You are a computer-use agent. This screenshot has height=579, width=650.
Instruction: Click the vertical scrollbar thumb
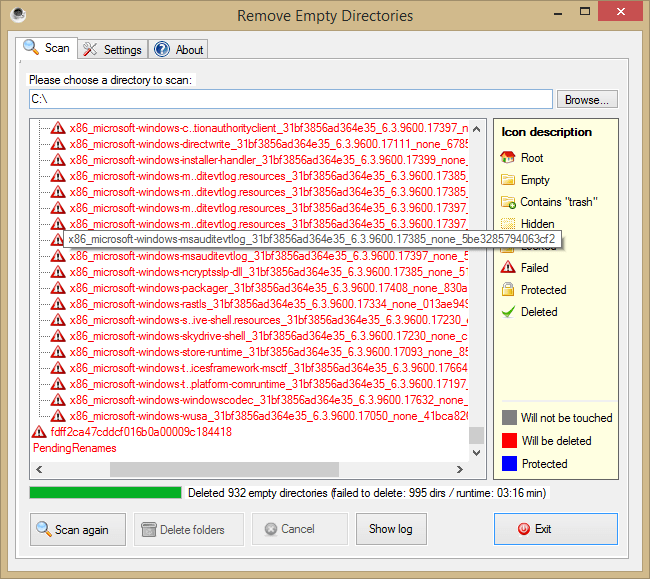coord(477,435)
